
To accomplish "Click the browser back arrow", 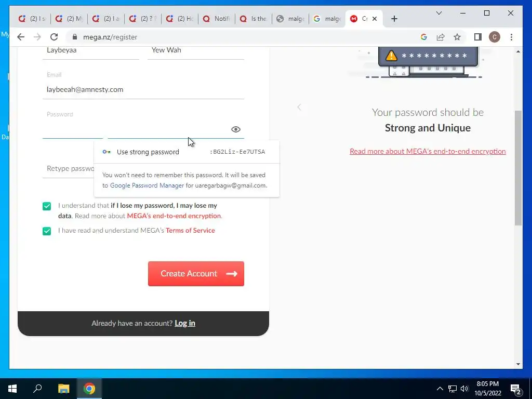I will [21, 37].
